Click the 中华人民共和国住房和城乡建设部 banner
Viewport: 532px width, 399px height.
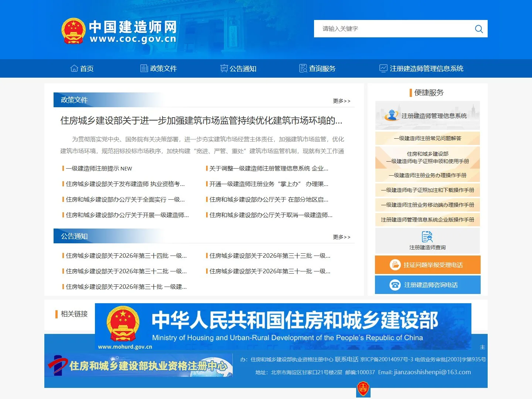click(283, 327)
